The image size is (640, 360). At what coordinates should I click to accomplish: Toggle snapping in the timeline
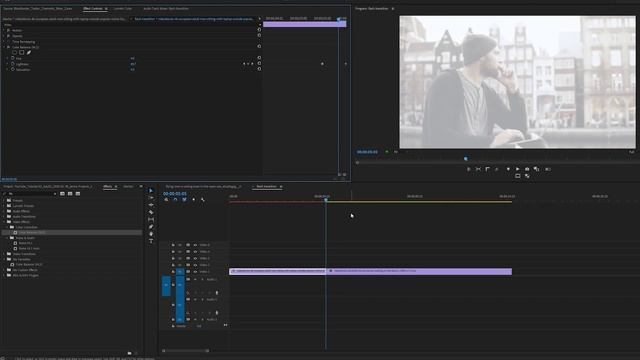coord(175,200)
